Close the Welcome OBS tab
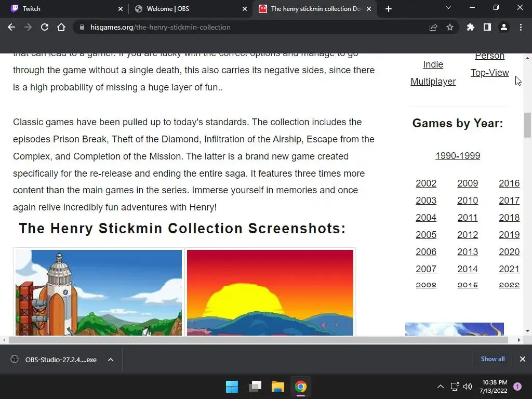This screenshot has height=399, width=532. (245, 9)
